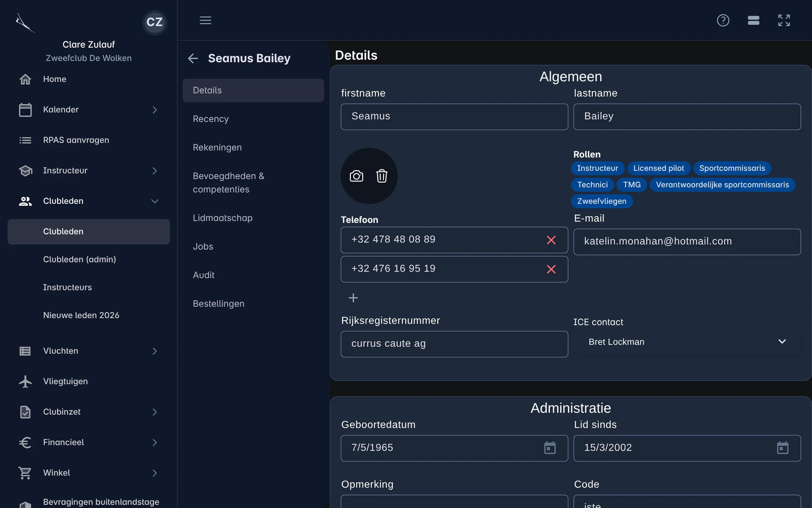Select Clubleden (admin) submenu item
Viewport: 812px width, 508px height.
[88, 259]
